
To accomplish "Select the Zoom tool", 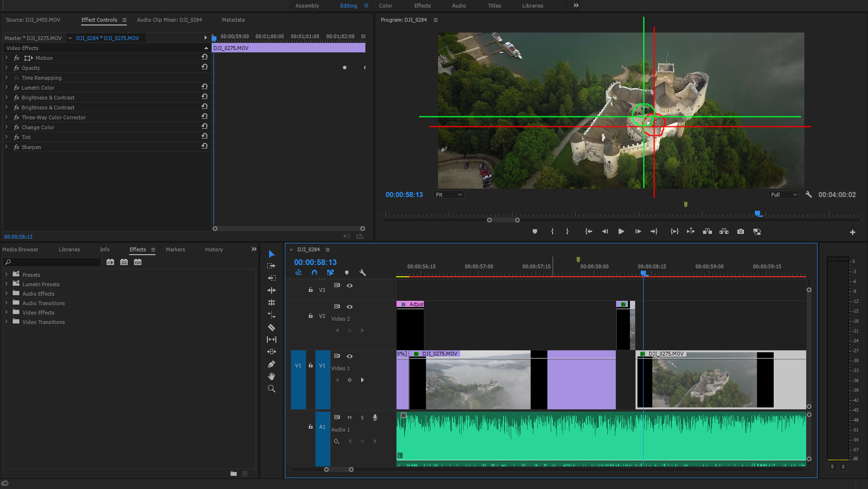I will (x=272, y=389).
